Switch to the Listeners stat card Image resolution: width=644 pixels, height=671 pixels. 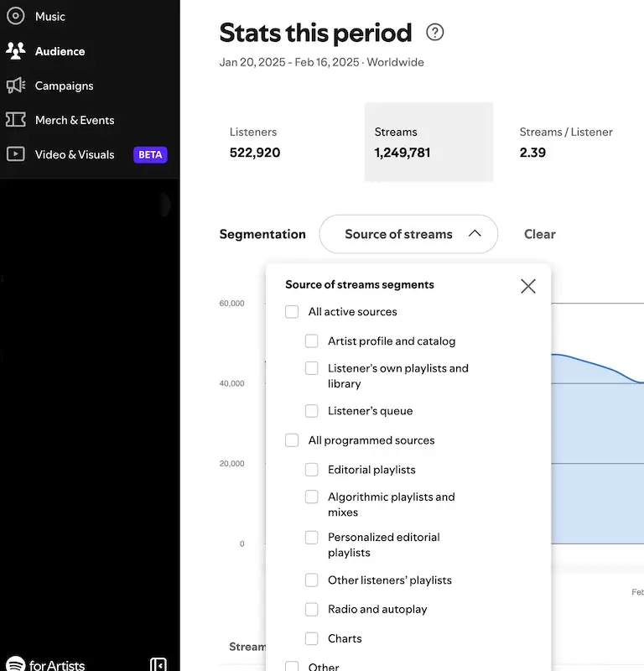[254, 142]
